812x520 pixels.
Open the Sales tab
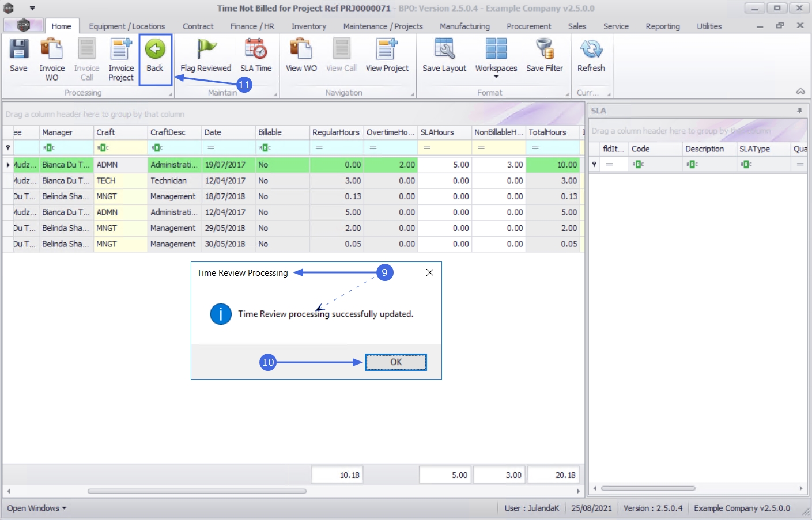pos(577,26)
